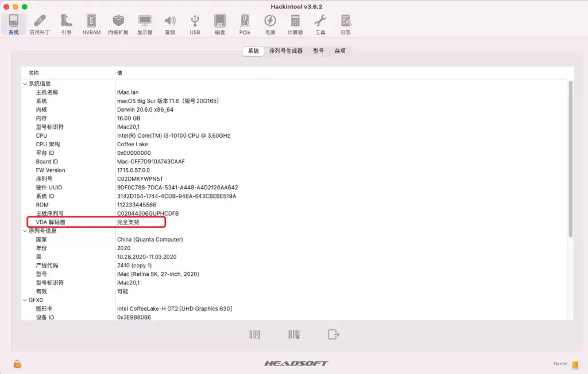Switch to the 杂项 tab
Screen dimensions: 588x374
click(340, 51)
